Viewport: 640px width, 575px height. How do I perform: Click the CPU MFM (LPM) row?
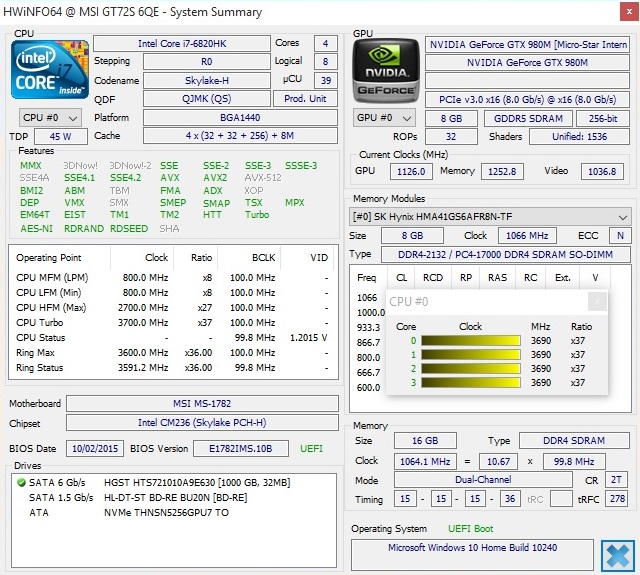pyautogui.click(x=173, y=278)
